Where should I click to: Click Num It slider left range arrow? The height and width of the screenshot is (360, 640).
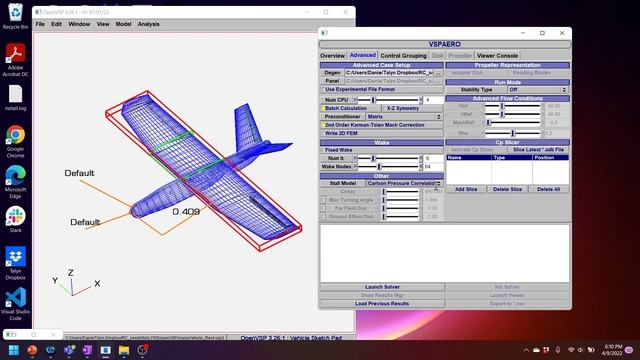[x=355, y=158]
